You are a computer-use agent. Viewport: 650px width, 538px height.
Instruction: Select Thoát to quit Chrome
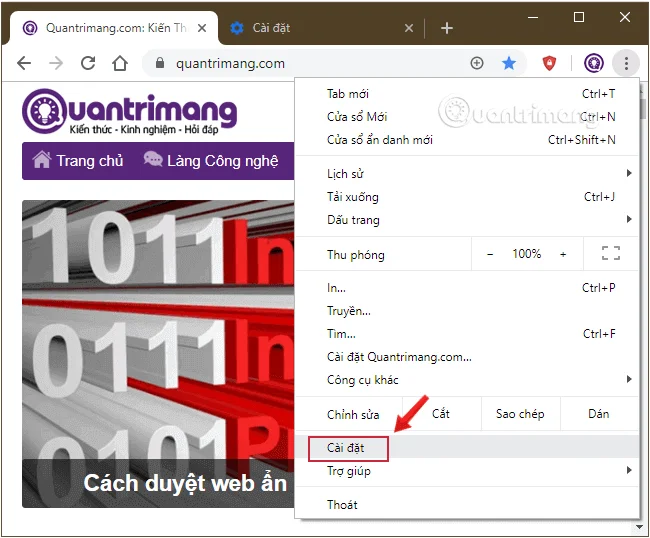tap(467, 505)
